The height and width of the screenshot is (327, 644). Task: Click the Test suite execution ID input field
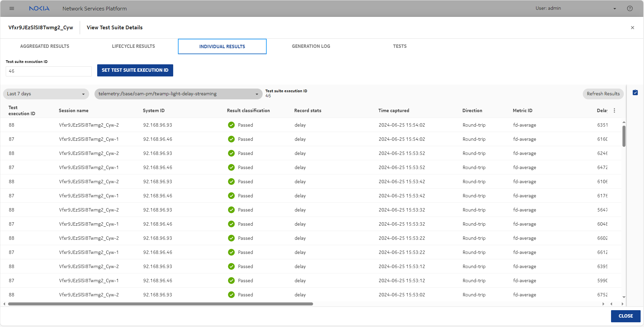tap(49, 71)
